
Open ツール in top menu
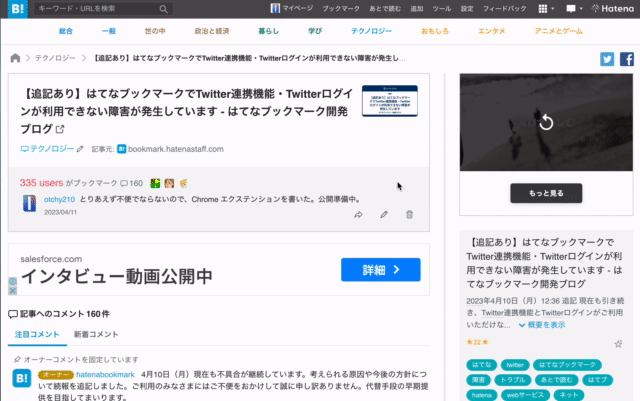tap(442, 9)
